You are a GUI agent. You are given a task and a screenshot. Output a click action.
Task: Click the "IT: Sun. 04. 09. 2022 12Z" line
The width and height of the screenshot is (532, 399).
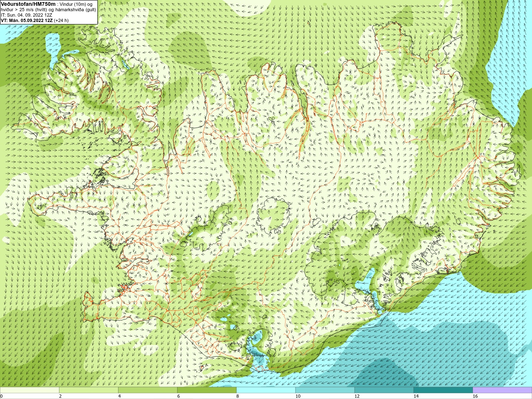coord(26,15)
